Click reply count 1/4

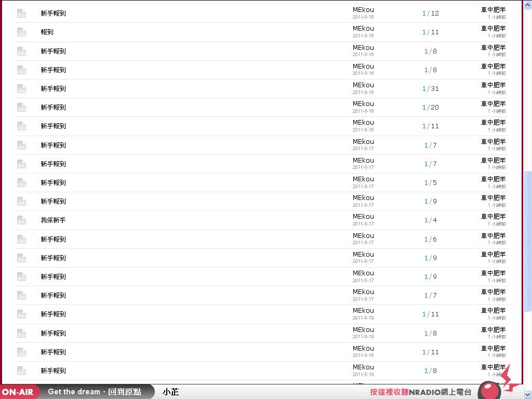430,220
